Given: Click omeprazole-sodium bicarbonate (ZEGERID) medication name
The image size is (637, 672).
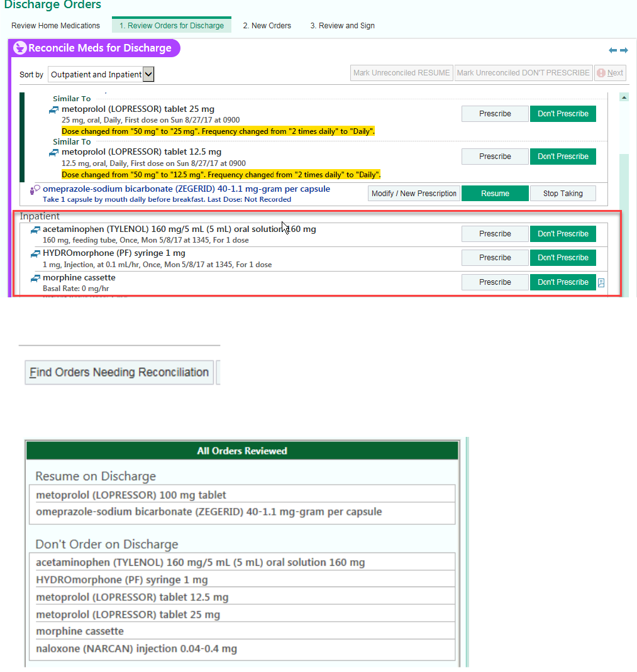Looking at the screenshot, I should point(187,189).
